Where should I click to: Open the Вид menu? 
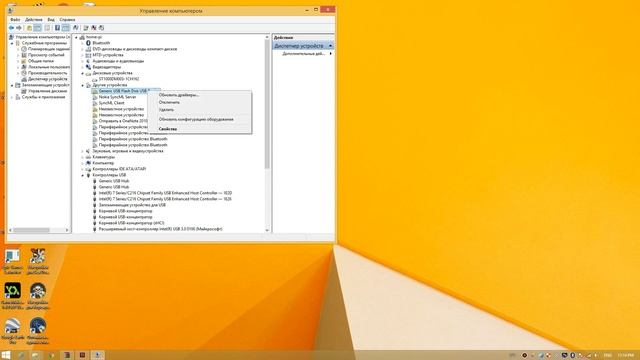tap(51, 19)
